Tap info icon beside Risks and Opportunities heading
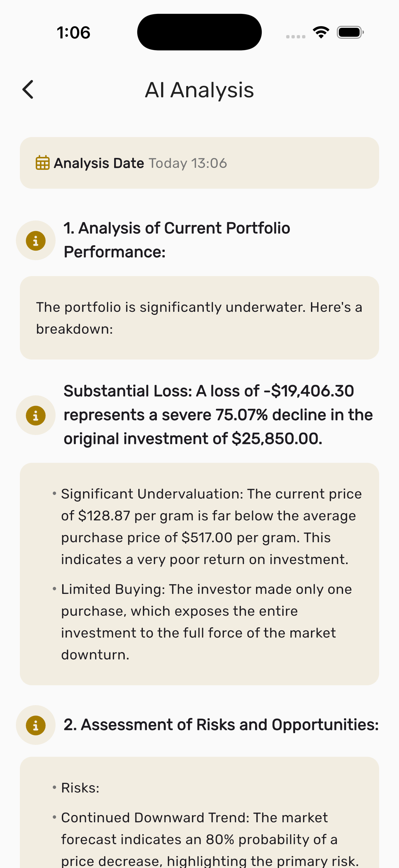399x868 pixels. coord(36,725)
